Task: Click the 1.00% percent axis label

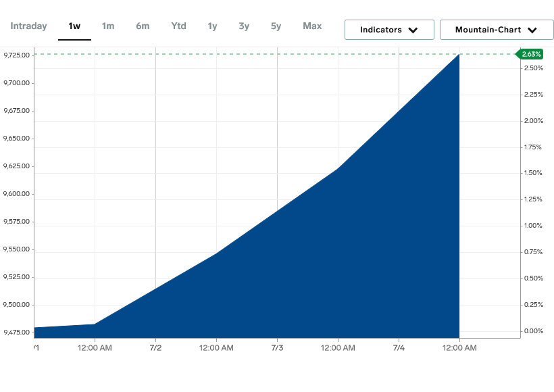Action: pyautogui.click(x=534, y=226)
